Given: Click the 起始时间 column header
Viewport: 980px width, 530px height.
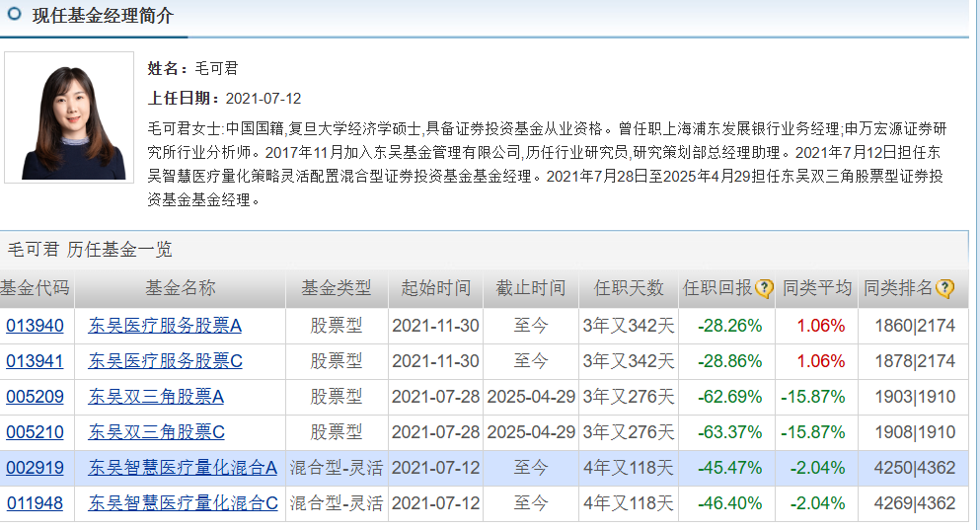Looking at the screenshot, I should [435, 288].
